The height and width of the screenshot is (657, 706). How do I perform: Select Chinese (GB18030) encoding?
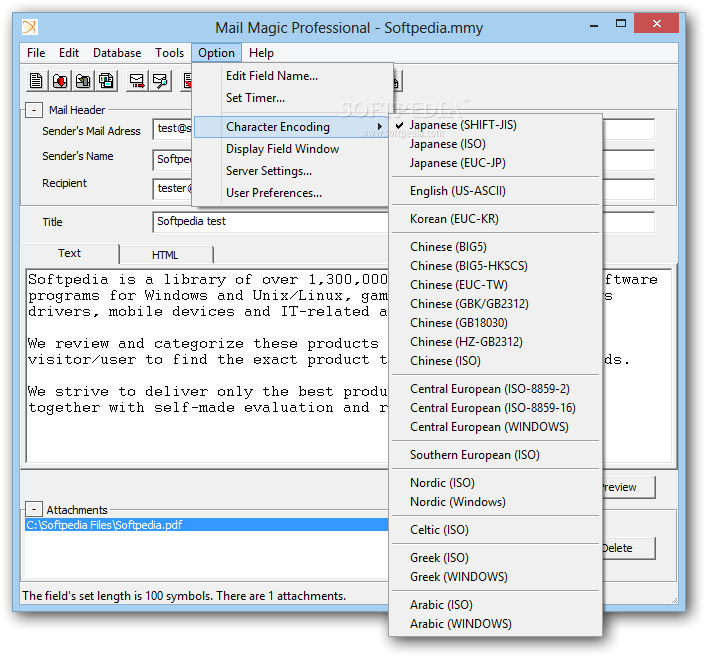tap(496, 323)
